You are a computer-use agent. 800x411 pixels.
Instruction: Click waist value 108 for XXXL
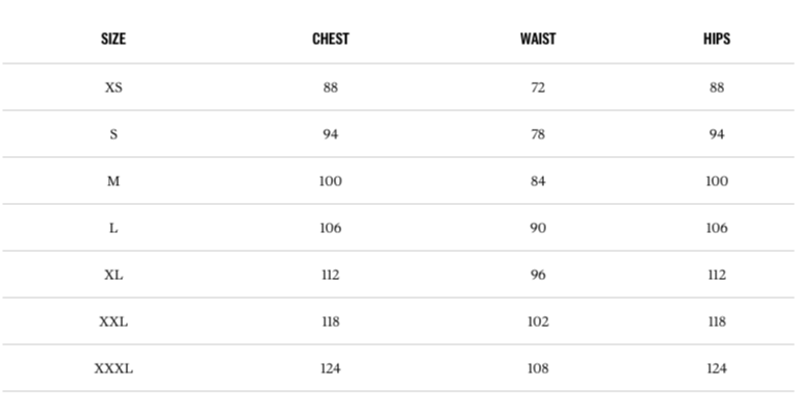[x=538, y=369]
